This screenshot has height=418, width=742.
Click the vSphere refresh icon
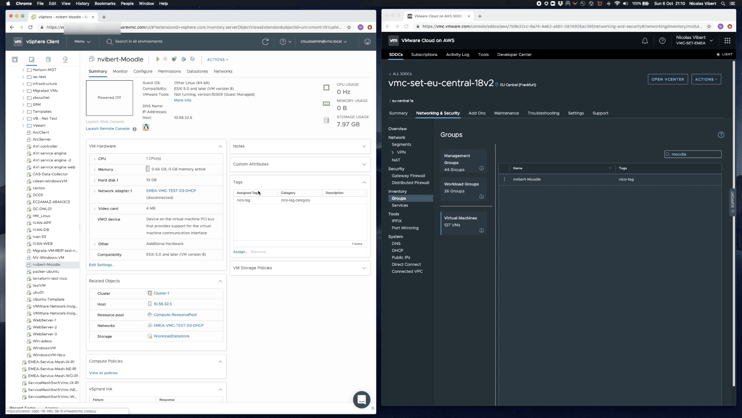tap(265, 42)
